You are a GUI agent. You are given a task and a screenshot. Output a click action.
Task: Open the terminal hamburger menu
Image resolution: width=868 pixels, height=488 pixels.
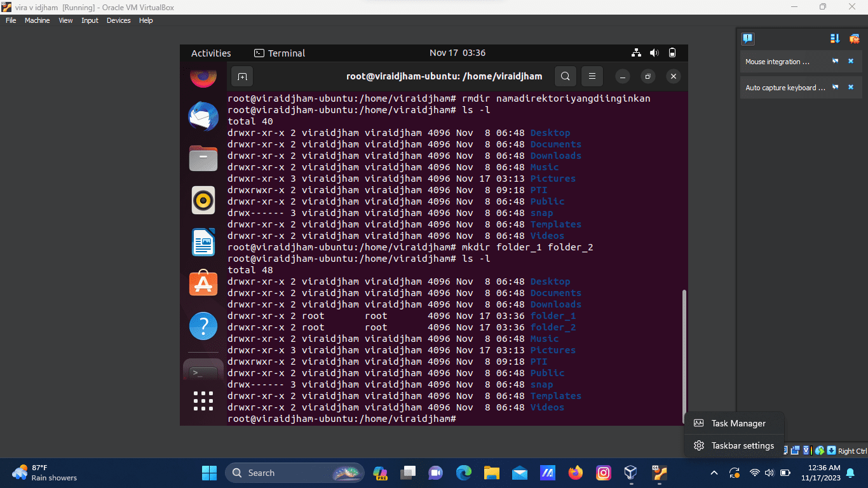tap(592, 77)
